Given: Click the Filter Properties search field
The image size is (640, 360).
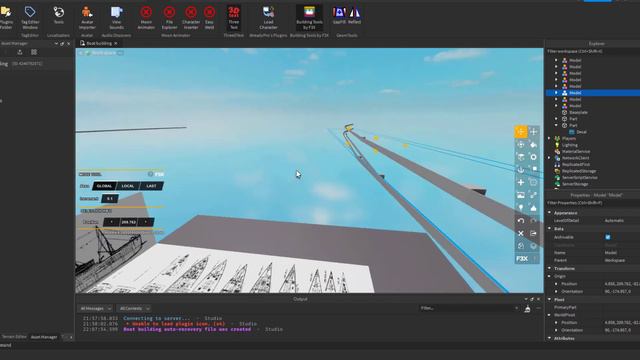Looking at the screenshot, I should (x=593, y=203).
